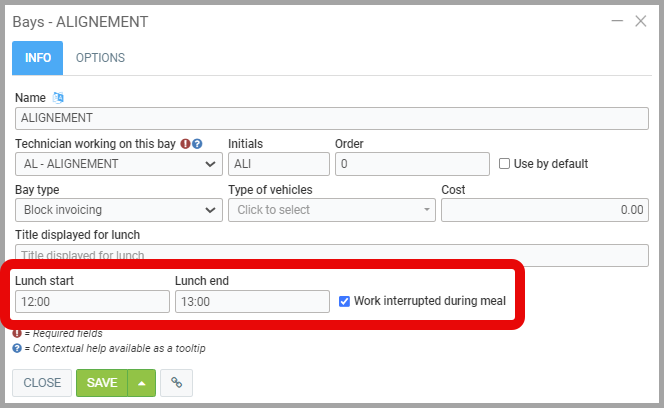Close the dialog with the X icon
This screenshot has height=408, width=664.
(641, 20)
